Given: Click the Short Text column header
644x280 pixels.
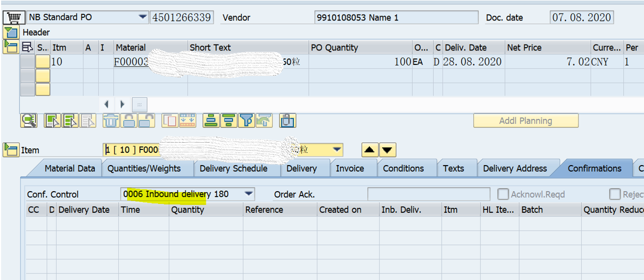Looking at the screenshot, I should [x=248, y=48].
